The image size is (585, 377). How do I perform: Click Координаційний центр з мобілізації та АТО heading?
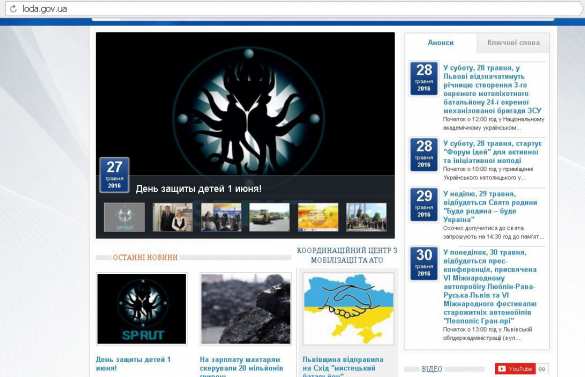pyautogui.click(x=347, y=255)
